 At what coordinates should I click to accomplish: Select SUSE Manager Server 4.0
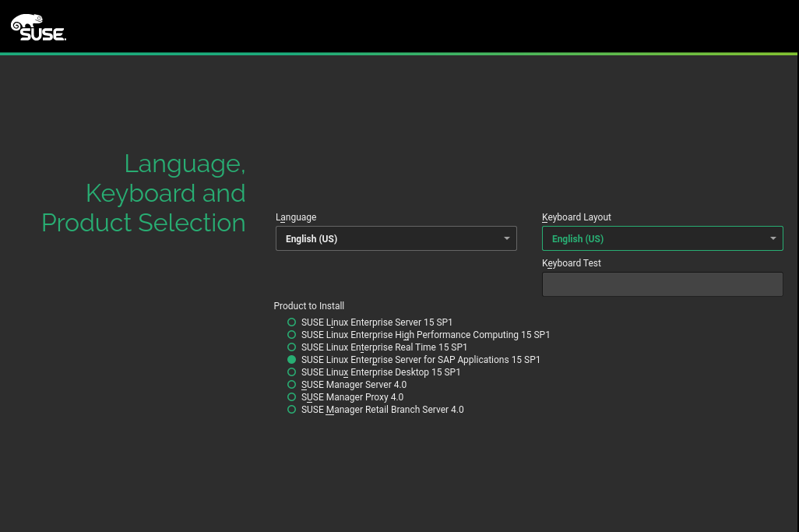click(x=347, y=385)
